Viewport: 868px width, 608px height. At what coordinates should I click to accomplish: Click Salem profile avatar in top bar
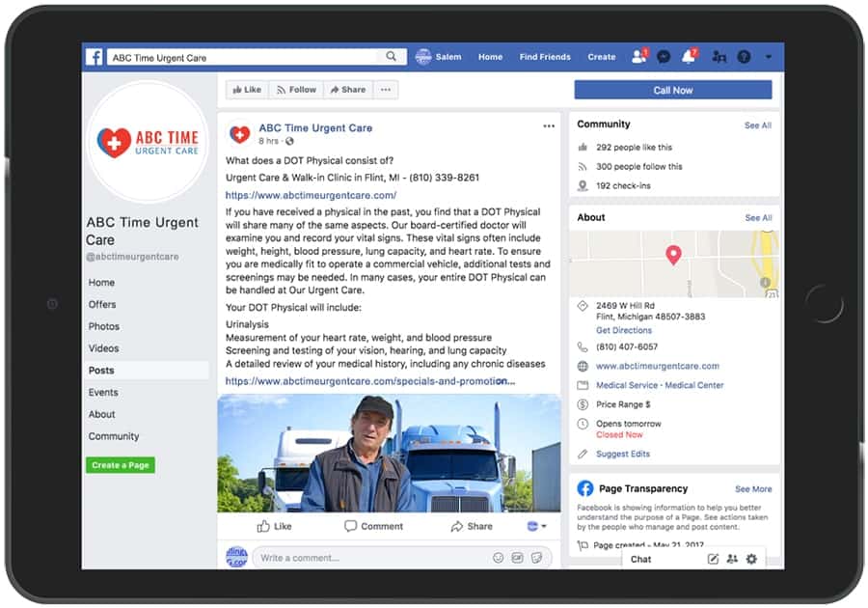423,57
